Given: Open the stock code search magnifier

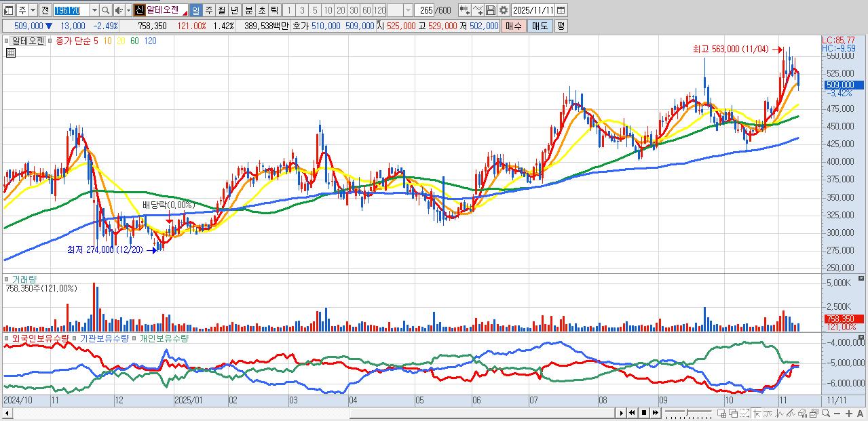Looking at the screenshot, I should [x=106, y=10].
